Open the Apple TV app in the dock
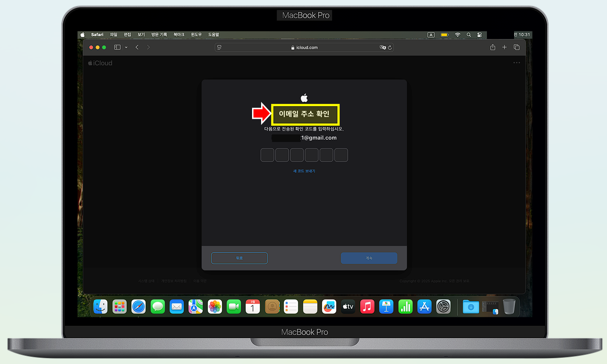This screenshot has height=364, width=607. (348, 306)
